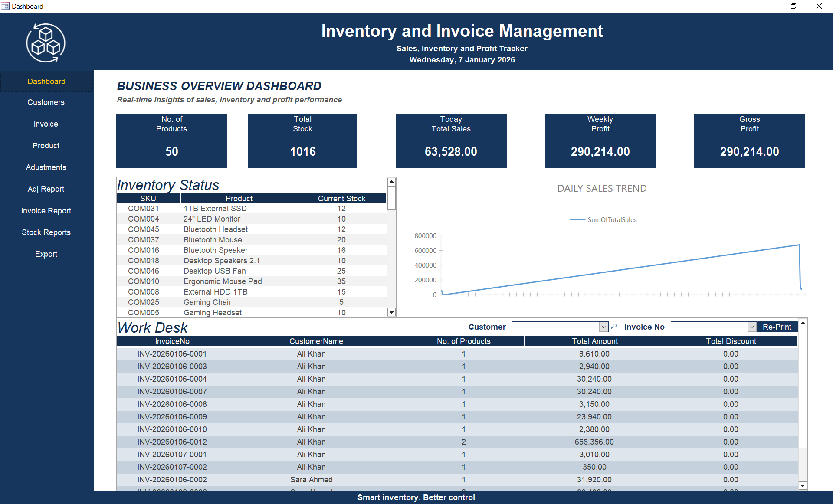Click the Gaming Chair stock row
This screenshot has width=833, height=504.
tap(252, 302)
